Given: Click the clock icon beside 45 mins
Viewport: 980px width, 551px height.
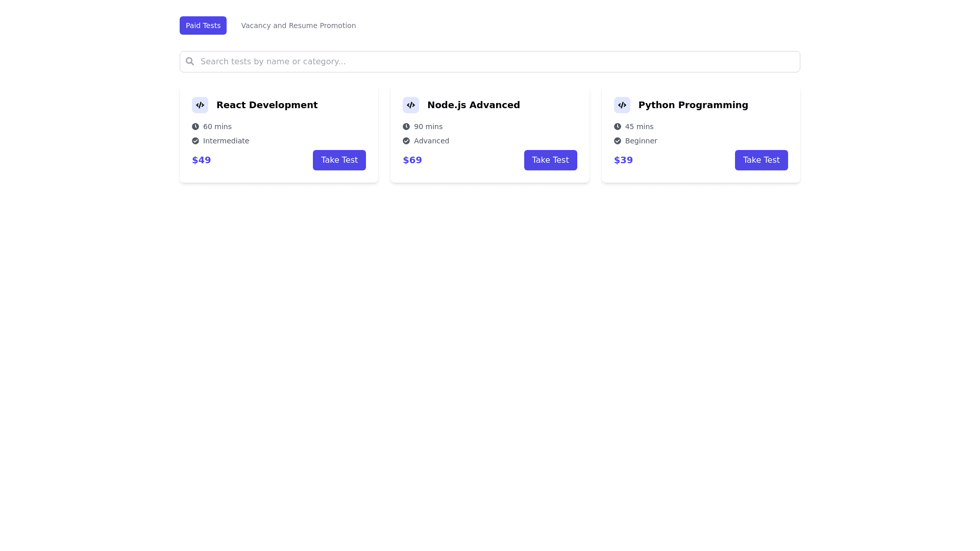Looking at the screenshot, I should [x=617, y=127].
